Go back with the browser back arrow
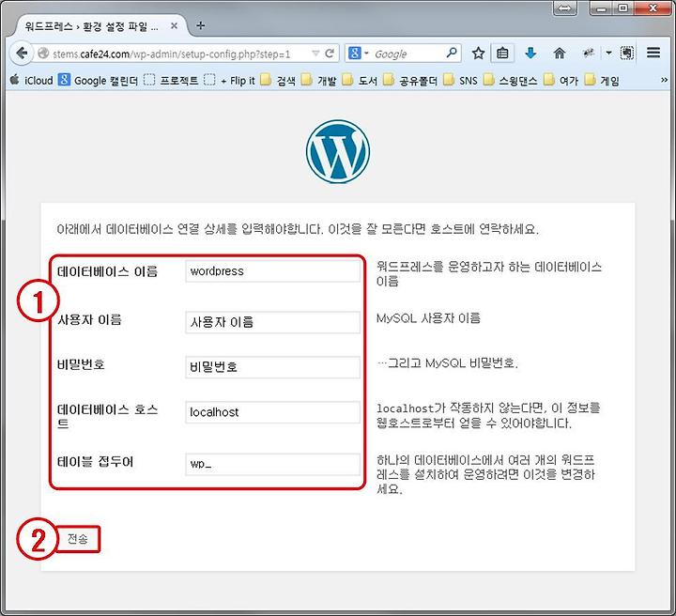Viewport: 676px width, 616px height. 22,54
